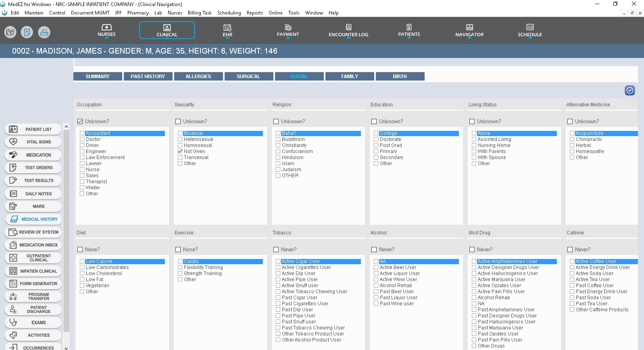The width and height of the screenshot is (644, 350).
Task: Switch to the SURGICAL tab
Action: (249, 76)
